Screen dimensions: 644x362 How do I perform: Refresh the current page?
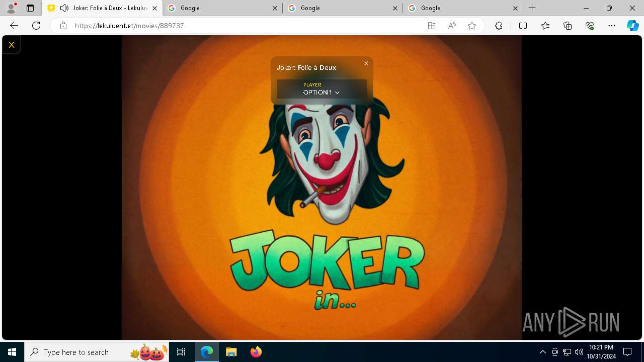coord(36,26)
